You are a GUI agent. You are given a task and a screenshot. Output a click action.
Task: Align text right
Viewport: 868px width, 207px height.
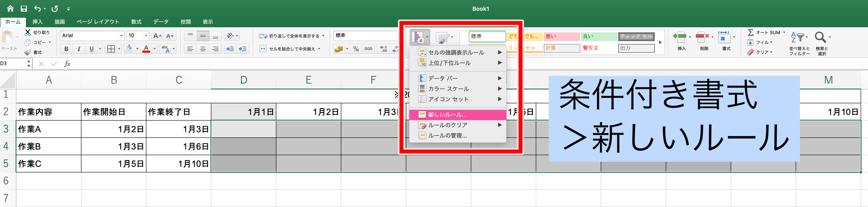click(x=215, y=49)
